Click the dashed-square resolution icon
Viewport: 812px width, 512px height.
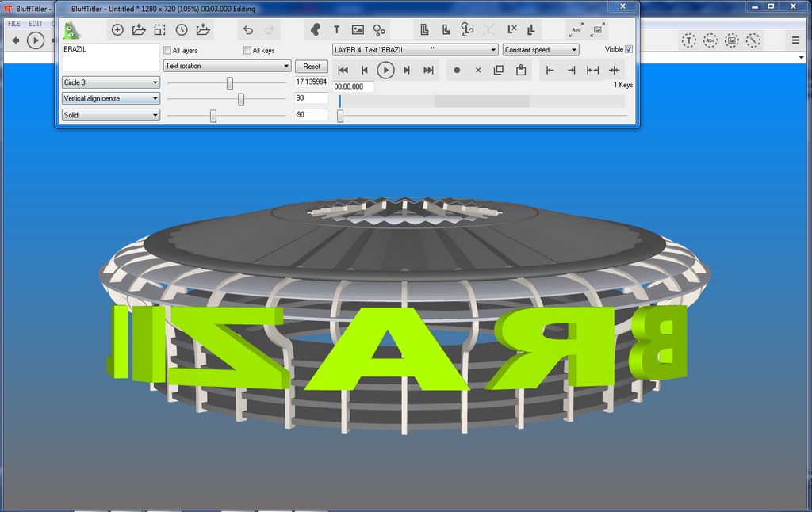[160, 30]
